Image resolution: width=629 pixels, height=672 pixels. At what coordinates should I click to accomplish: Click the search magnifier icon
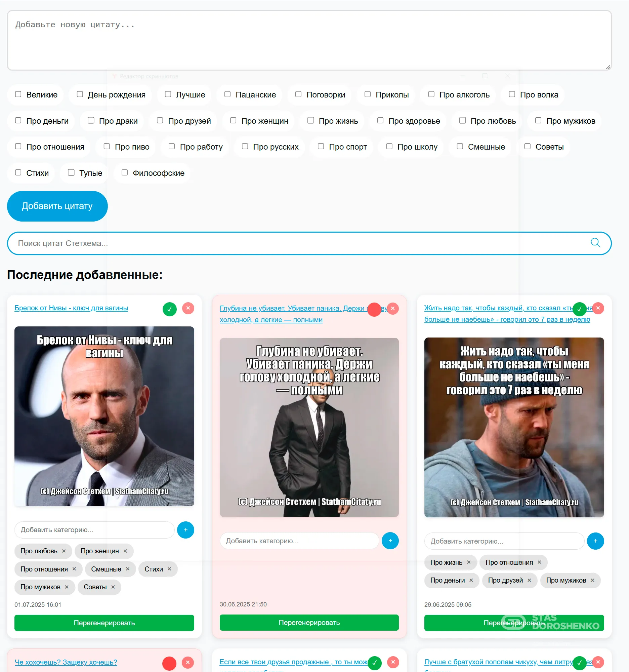pyautogui.click(x=595, y=243)
